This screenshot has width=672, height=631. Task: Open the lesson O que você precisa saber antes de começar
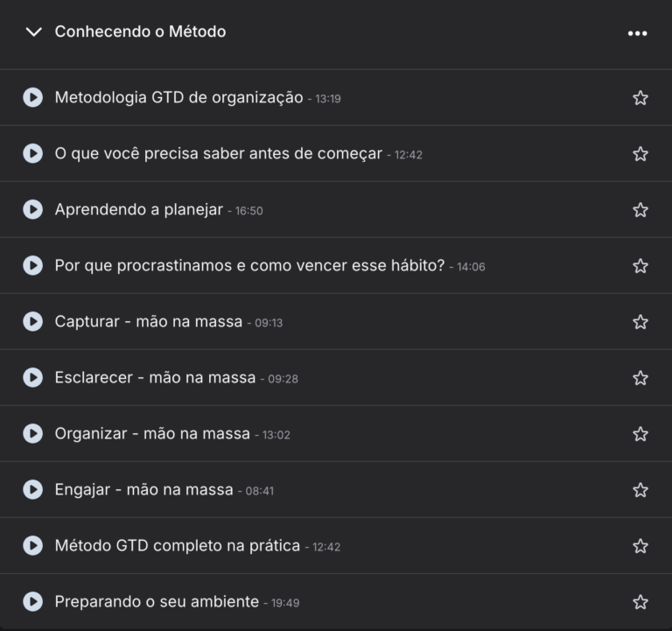click(218, 154)
